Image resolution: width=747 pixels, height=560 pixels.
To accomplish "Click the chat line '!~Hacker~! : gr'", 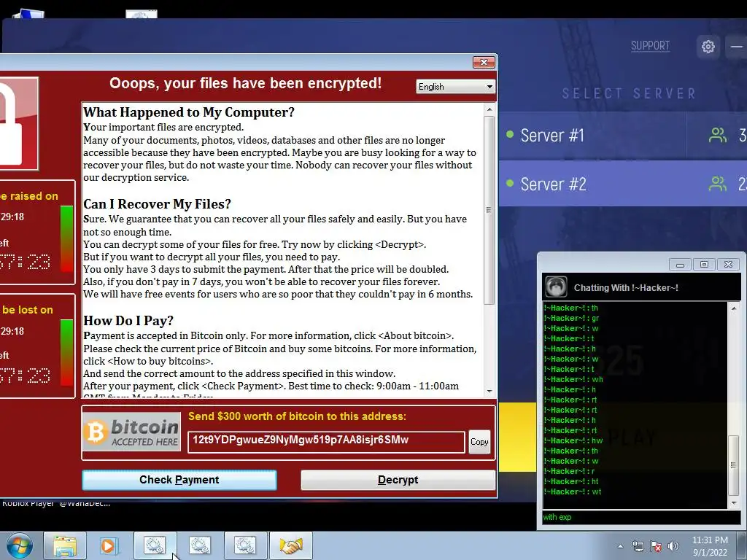I will click(x=571, y=318).
